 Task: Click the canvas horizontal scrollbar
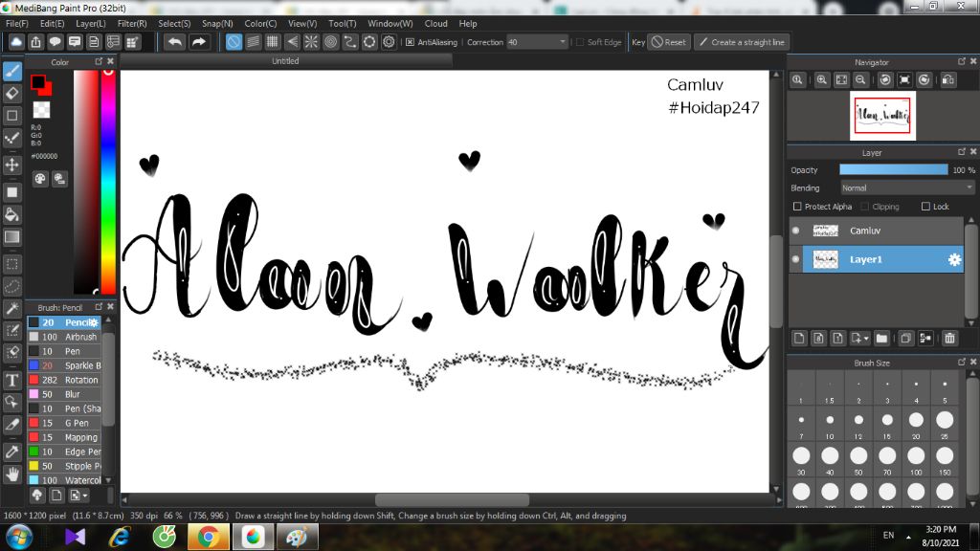(452, 499)
